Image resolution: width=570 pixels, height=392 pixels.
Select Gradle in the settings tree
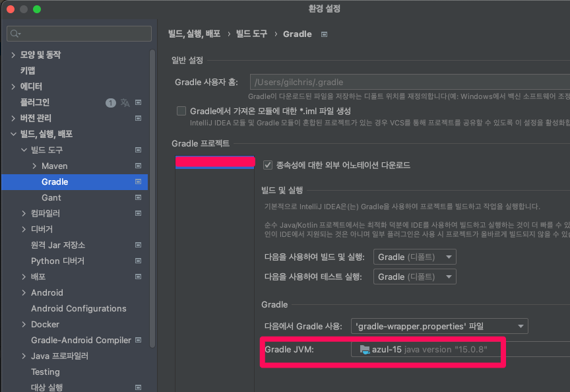tap(55, 181)
